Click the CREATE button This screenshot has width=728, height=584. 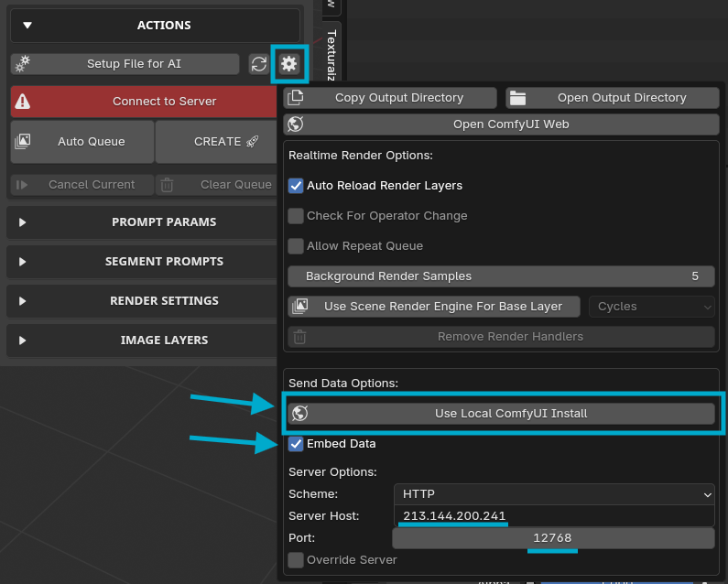coord(216,142)
